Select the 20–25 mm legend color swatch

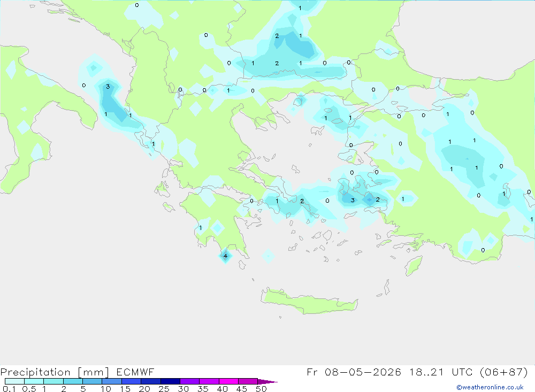[x=151, y=381]
